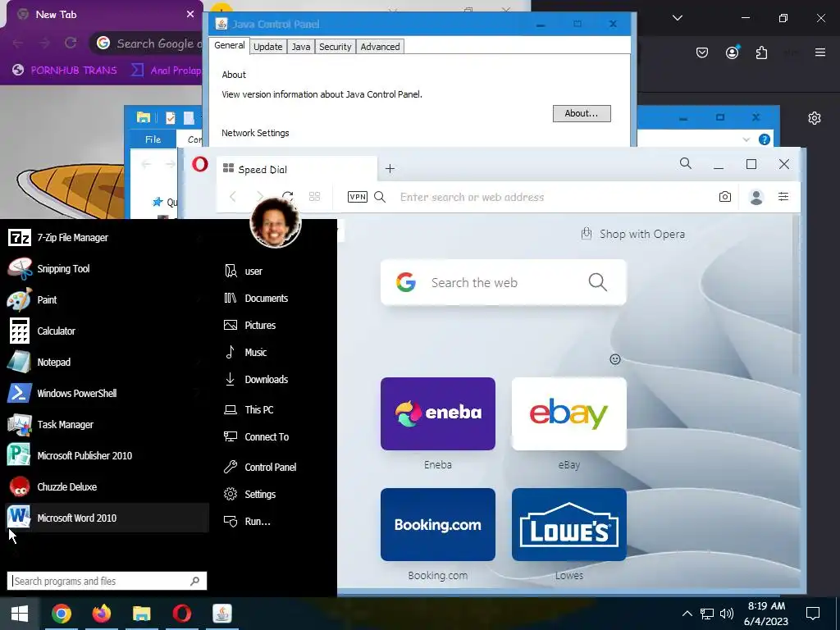Open Documents from Start menu

256,298
